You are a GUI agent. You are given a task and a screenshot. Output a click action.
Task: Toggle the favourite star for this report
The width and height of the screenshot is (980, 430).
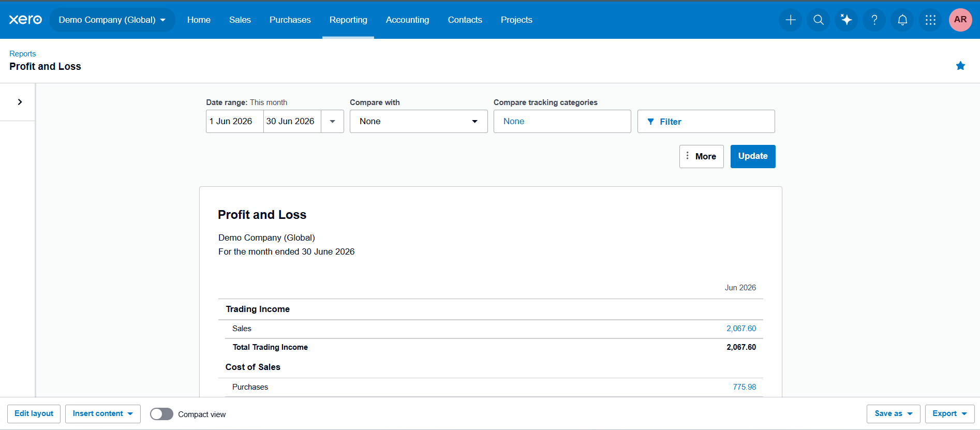tap(960, 66)
